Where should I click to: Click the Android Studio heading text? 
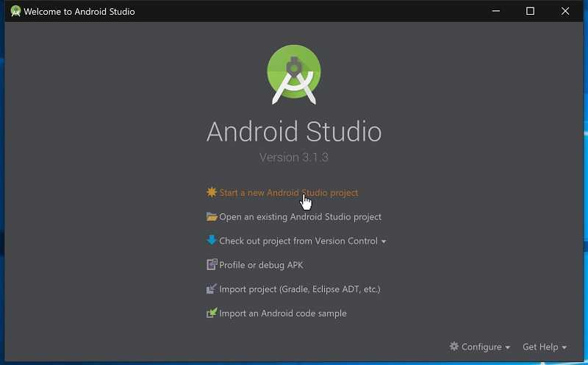[294, 132]
